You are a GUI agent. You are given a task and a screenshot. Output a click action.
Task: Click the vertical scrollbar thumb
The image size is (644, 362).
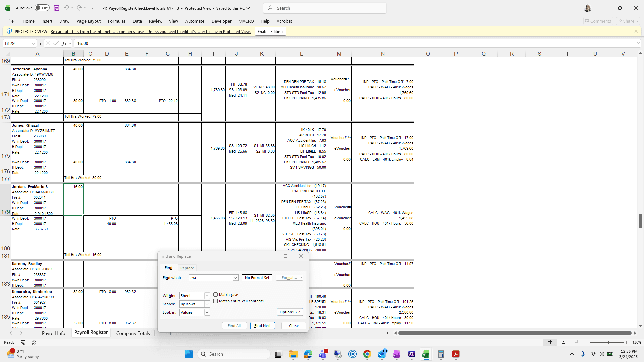pos(640,221)
